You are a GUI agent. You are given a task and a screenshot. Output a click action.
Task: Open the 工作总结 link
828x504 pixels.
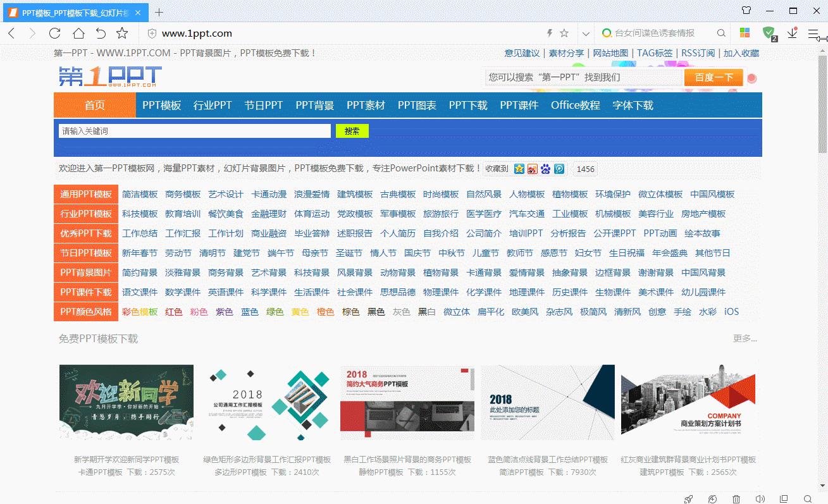[140, 233]
